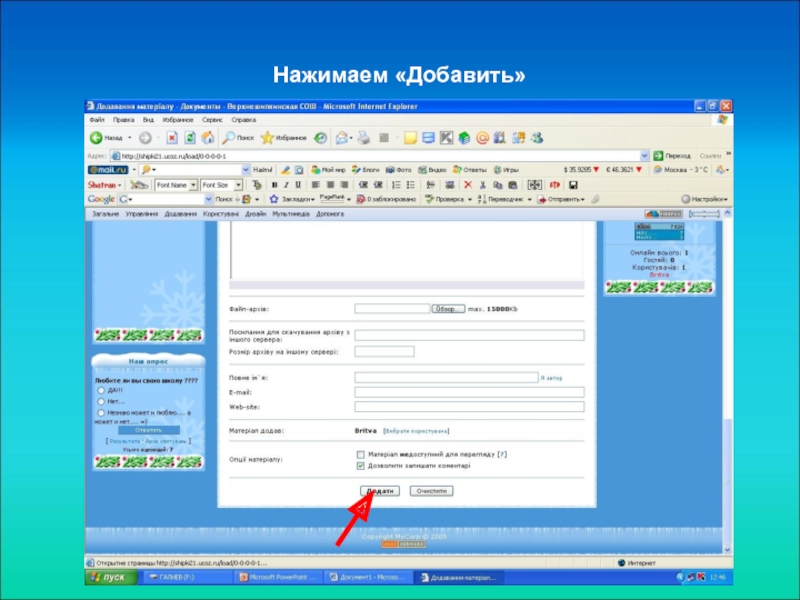The width and height of the screenshot is (800, 600).
Task: Click the browser Forward arrow icon
Action: [145, 138]
